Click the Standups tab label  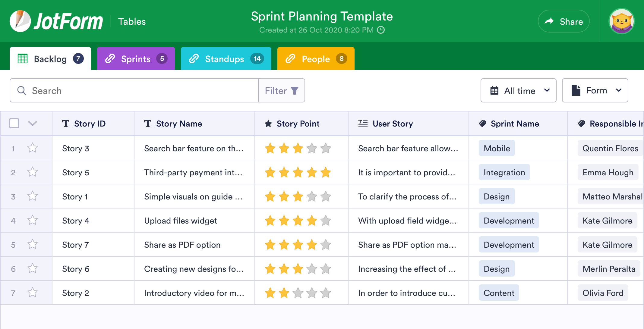(x=224, y=59)
